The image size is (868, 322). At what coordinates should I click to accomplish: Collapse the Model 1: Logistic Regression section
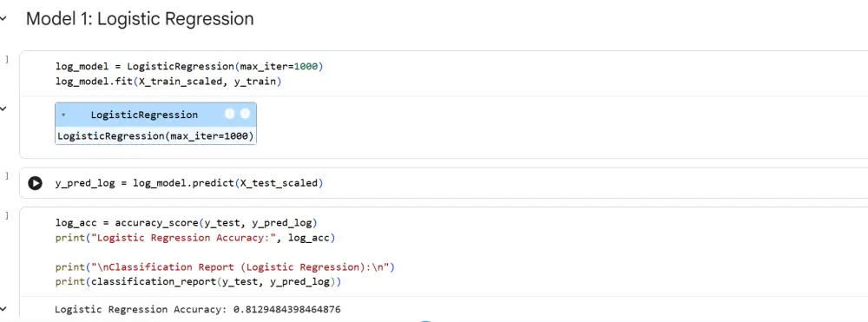point(3,19)
